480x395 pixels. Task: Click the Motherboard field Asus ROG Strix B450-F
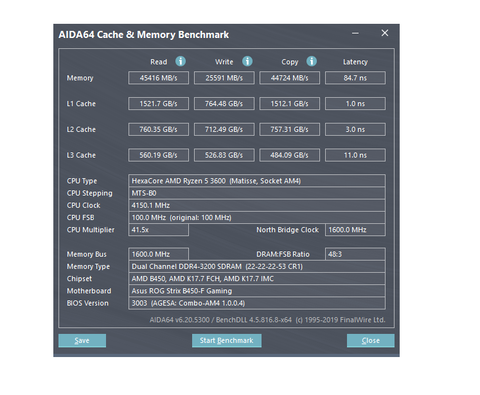point(257,291)
